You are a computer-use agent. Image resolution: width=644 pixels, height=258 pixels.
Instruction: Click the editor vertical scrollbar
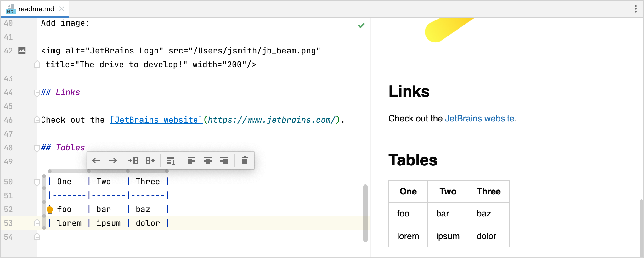[365, 213]
